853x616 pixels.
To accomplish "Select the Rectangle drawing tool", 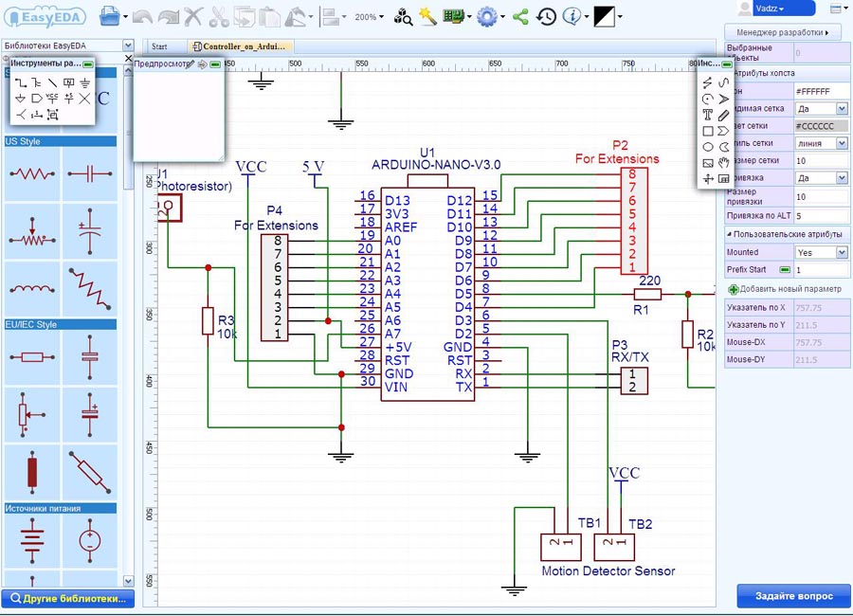I will [x=707, y=131].
